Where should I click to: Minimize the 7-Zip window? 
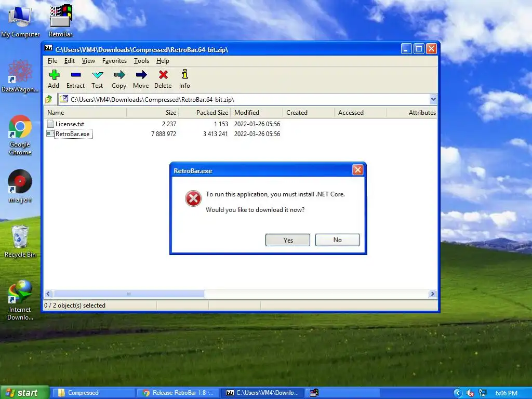[406, 49]
